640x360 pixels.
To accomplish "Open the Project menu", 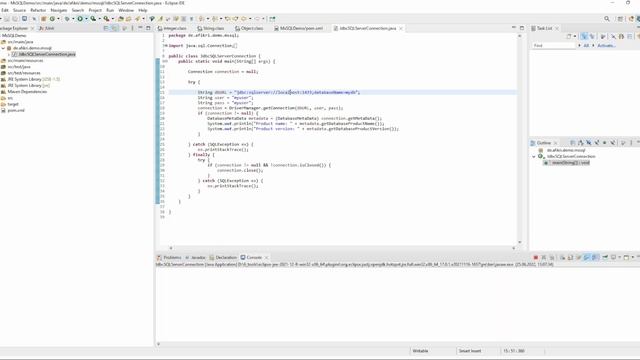I will click(95, 10).
